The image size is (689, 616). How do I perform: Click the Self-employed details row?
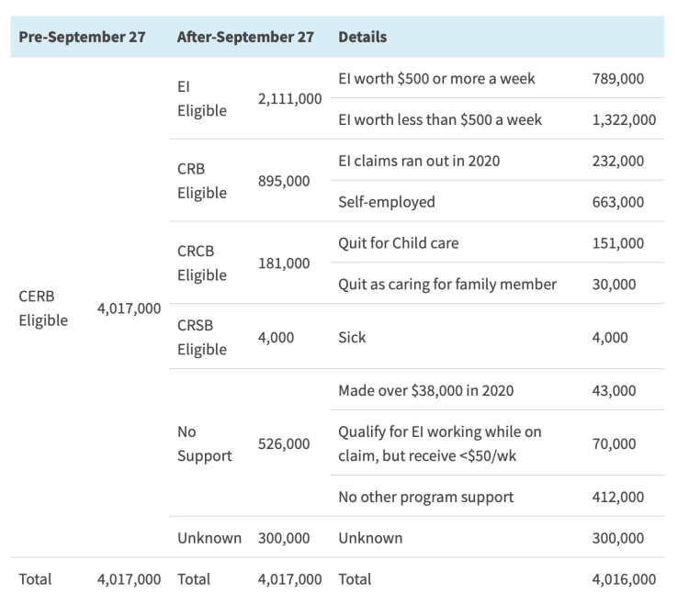pyautogui.click(x=387, y=201)
